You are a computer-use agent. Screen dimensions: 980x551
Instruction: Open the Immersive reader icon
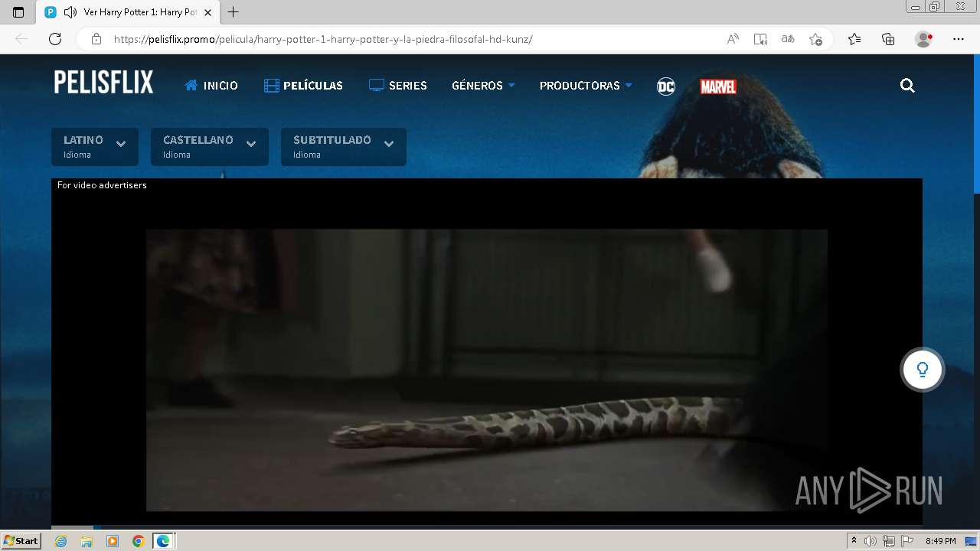pyautogui.click(x=760, y=39)
